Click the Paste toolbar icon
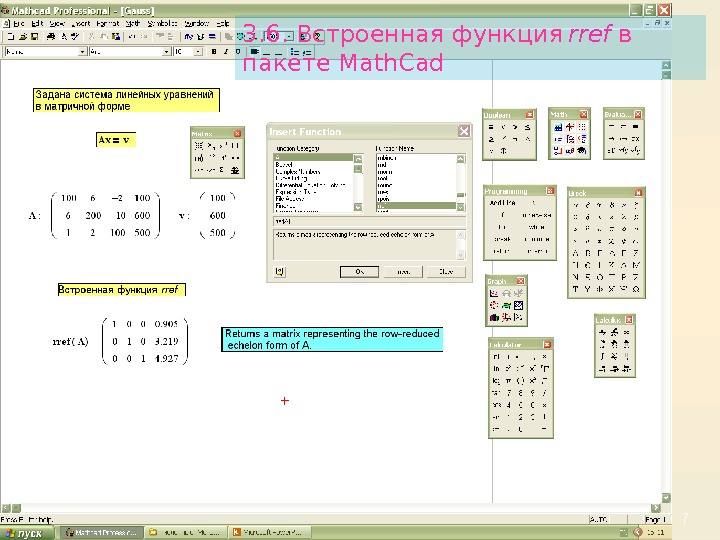This screenshot has width=720, height=540. tap(116, 37)
